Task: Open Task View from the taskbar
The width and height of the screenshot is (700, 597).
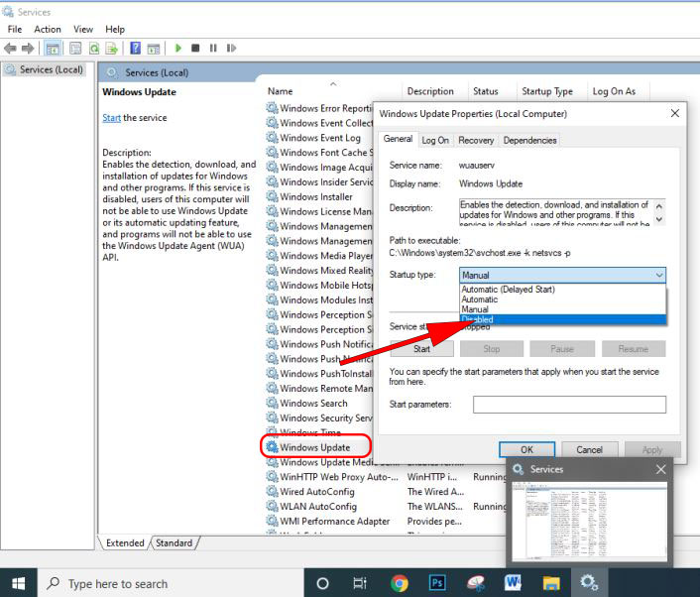Action: coord(359,583)
